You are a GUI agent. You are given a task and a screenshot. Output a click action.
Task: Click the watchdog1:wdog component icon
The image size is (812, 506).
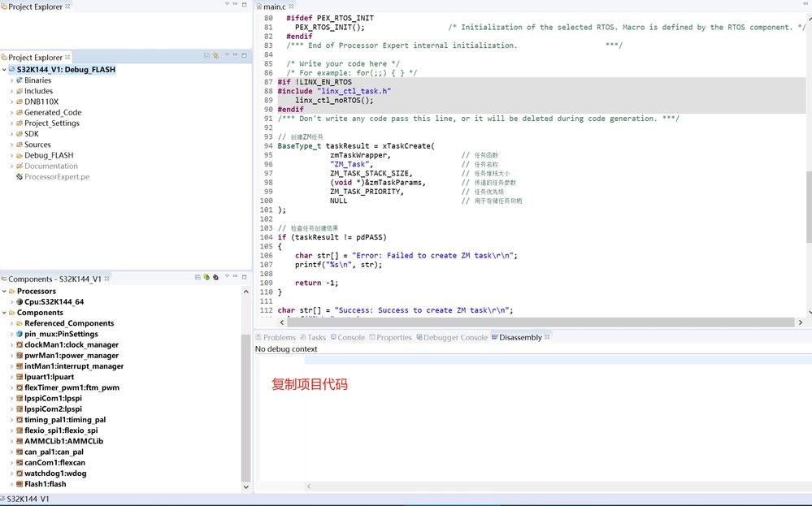[20, 473]
